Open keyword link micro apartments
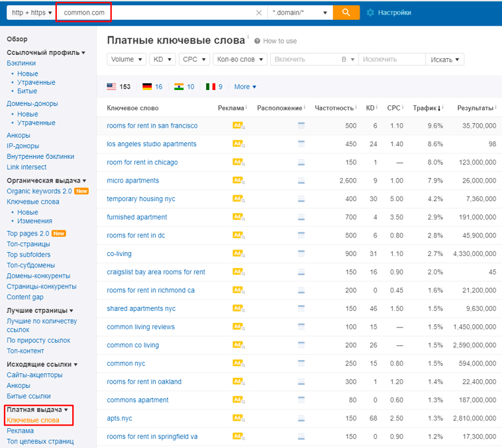Image resolution: width=502 pixels, height=448 pixels. point(133,181)
